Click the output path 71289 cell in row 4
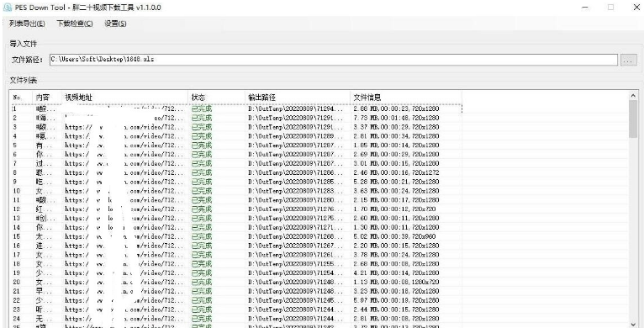The image size is (644, 328). click(296, 136)
